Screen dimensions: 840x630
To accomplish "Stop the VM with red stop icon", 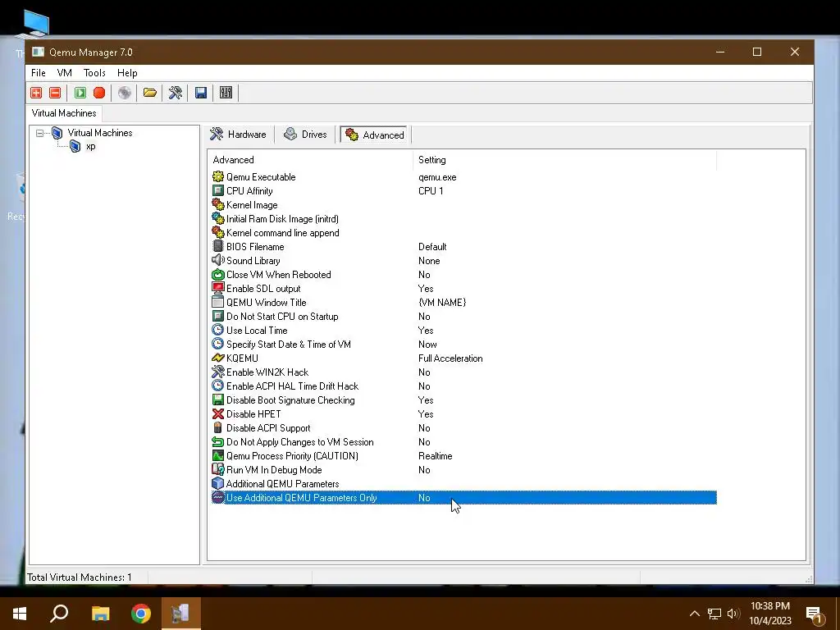I will (x=99, y=93).
